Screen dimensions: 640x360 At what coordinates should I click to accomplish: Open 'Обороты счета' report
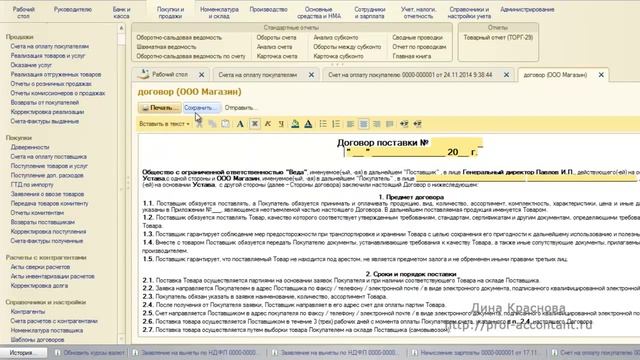(276, 37)
